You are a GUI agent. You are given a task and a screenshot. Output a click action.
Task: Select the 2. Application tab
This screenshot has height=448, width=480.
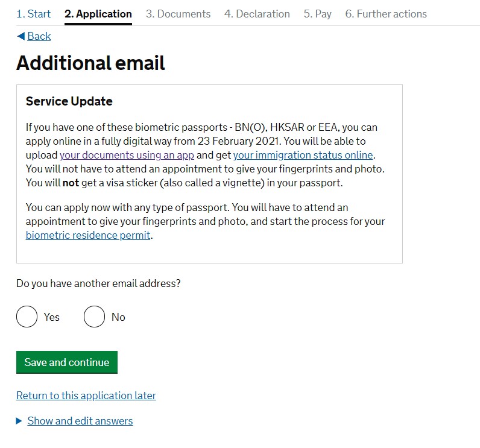(98, 14)
